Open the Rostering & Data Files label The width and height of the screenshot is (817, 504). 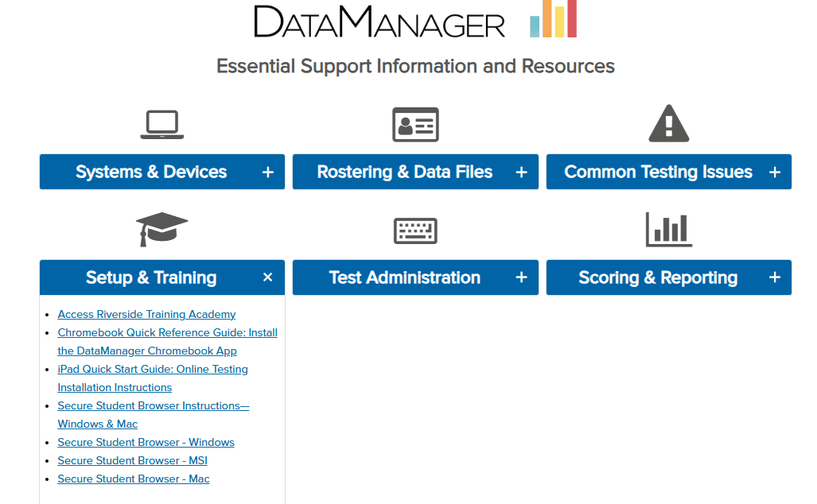coord(405,172)
